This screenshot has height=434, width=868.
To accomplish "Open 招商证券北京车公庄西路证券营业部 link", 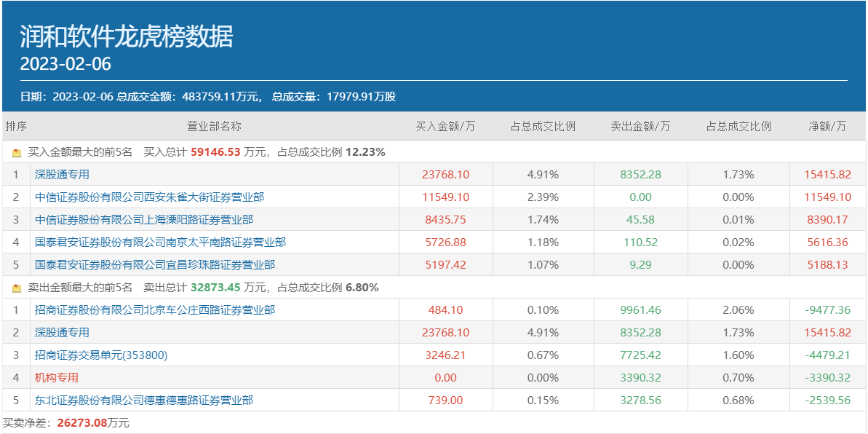I will (x=155, y=310).
